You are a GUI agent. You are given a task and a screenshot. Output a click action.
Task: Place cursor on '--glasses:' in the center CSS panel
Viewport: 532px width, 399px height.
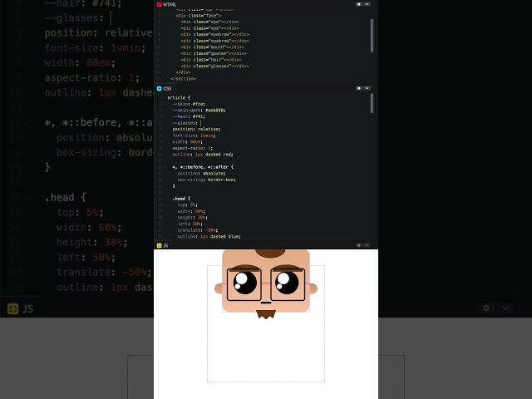pyautogui.click(x=185, y=123)
